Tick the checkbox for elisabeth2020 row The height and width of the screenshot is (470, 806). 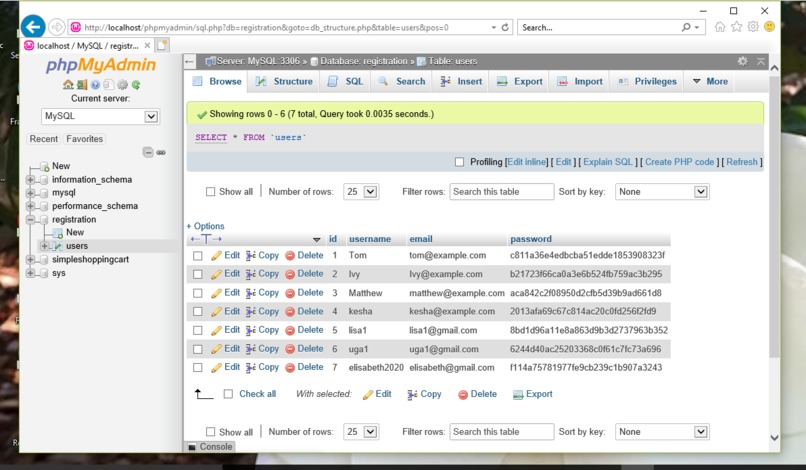tap(197, 368)
